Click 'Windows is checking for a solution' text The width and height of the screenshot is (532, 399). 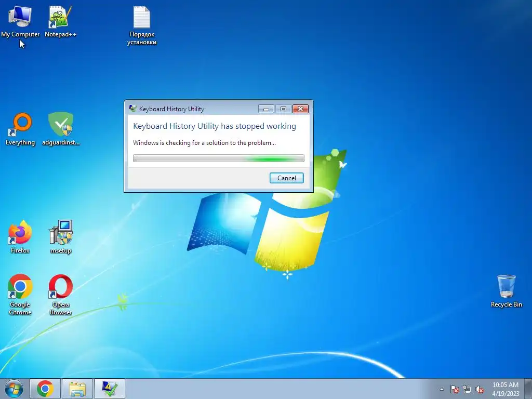click(x=204, y=143)
